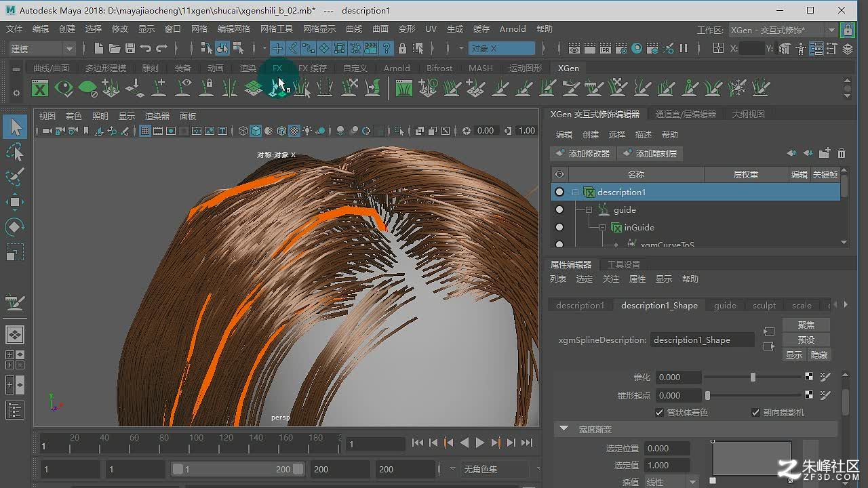This screenshot has height=488, width=868.
Task: Toggle select by object type icon
Action: pyautogui.click(x=222, y=48)
